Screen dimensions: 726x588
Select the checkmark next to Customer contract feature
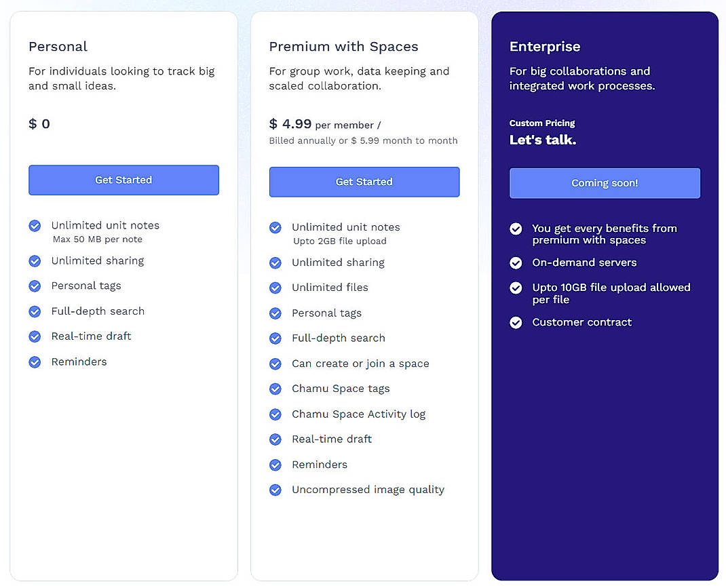516,322
